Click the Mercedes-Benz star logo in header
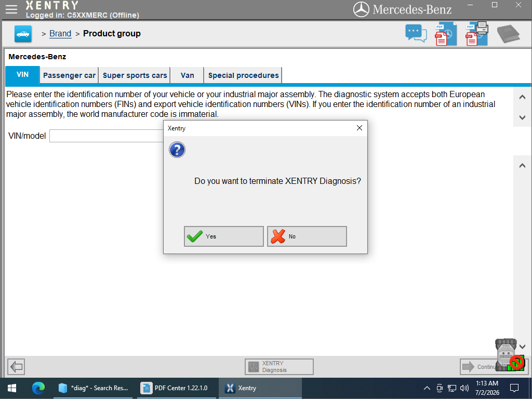The width and height of the screenshot is (532, 399). pos(361,9)
